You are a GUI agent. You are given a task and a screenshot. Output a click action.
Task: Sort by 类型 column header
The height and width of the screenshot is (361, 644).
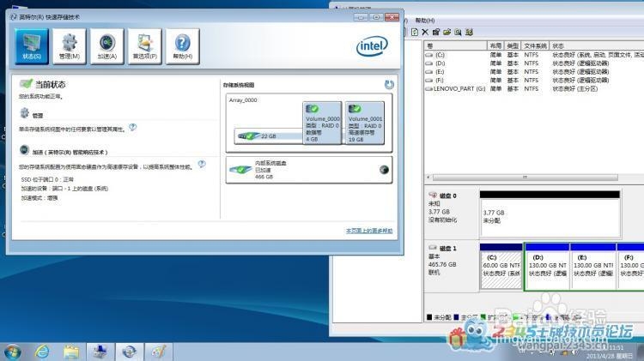coord(513,45)
